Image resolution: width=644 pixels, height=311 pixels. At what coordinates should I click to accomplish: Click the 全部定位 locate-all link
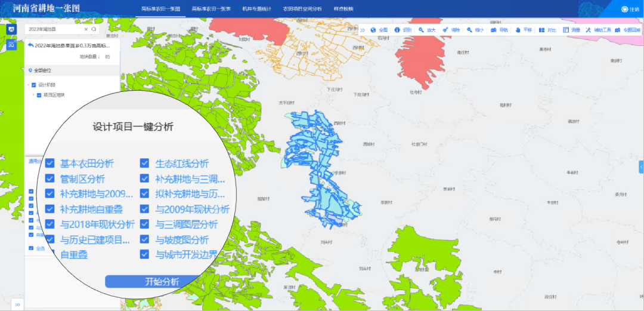pos(42,71)
